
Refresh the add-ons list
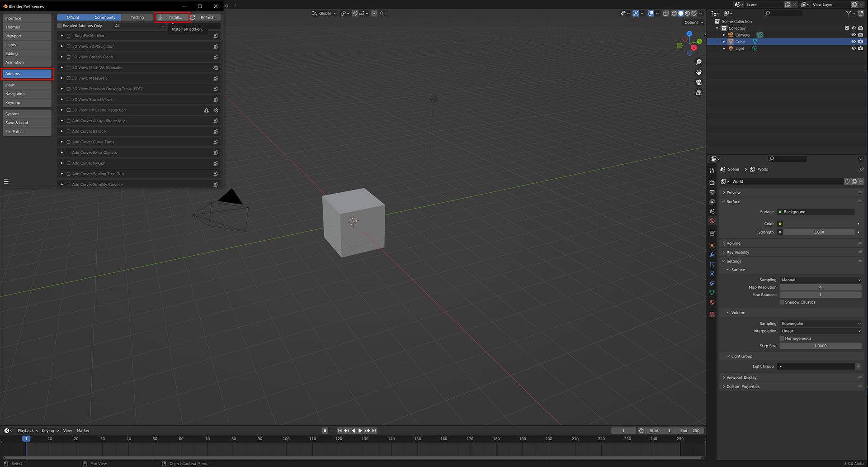(x=204, y=17)
